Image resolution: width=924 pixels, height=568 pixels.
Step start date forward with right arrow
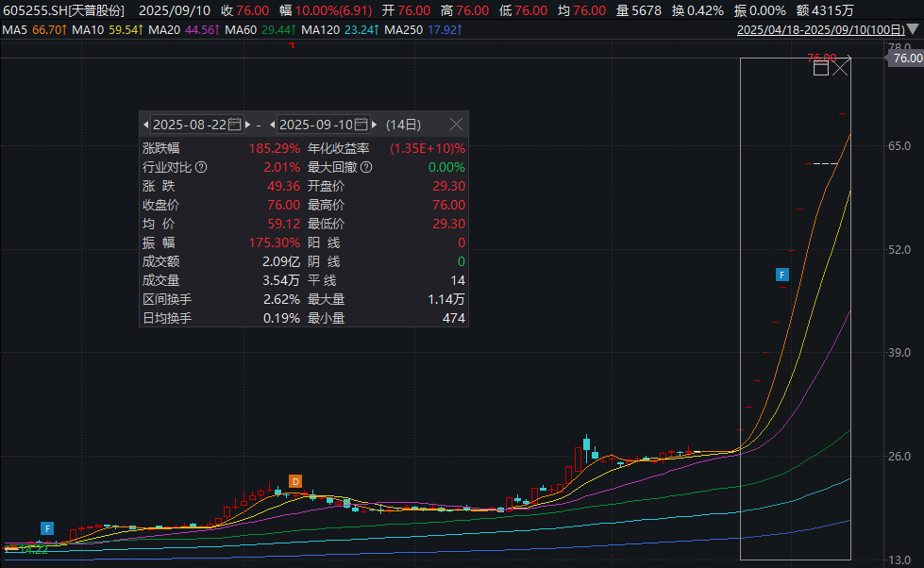[248, 125]
